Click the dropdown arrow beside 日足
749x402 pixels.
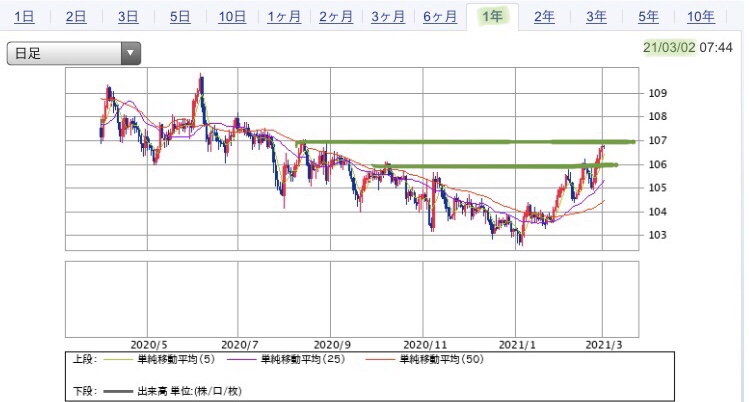pyautogui.click(x=130, y=53)
